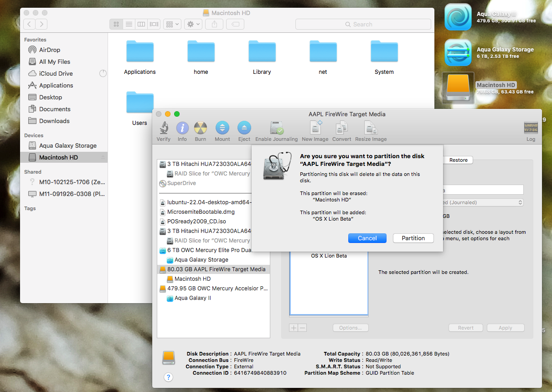Switch Finder to list view

tap(129, 24)
